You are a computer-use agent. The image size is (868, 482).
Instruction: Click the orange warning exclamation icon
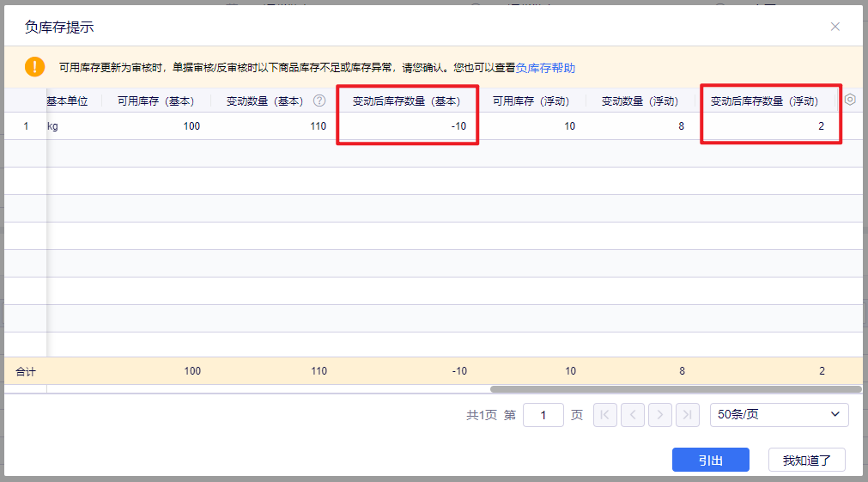[x=34, y=67]
